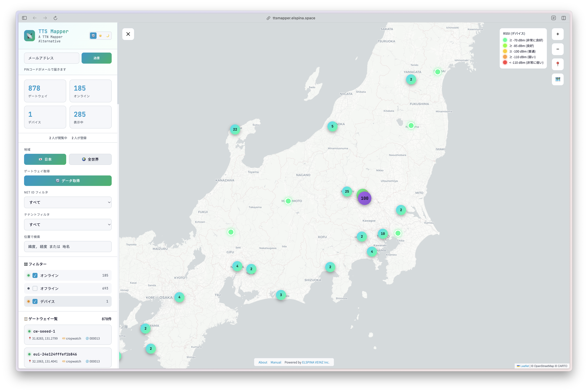This screenshot has height=392, width=588.
Task: Enable the オフライン filter checkbox
Action: pyautogui.click(x=35, y=288)
